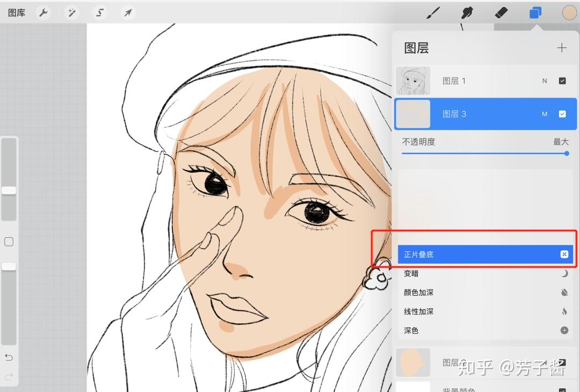Adjust the brush opacity slider

coord(9,303)
